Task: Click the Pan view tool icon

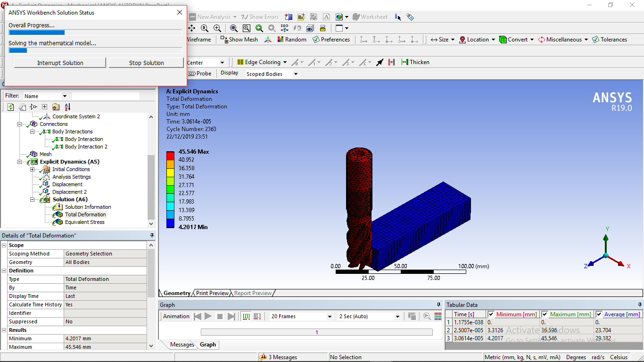Action: (x=192, y=28)
